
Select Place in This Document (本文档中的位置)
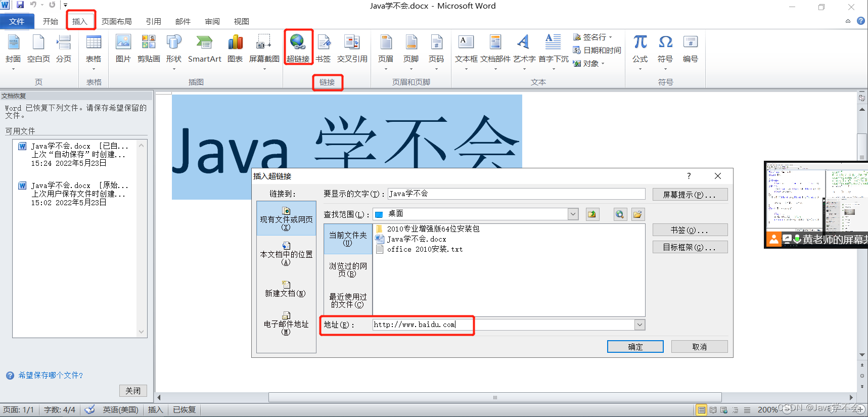[x=286, y=254]
